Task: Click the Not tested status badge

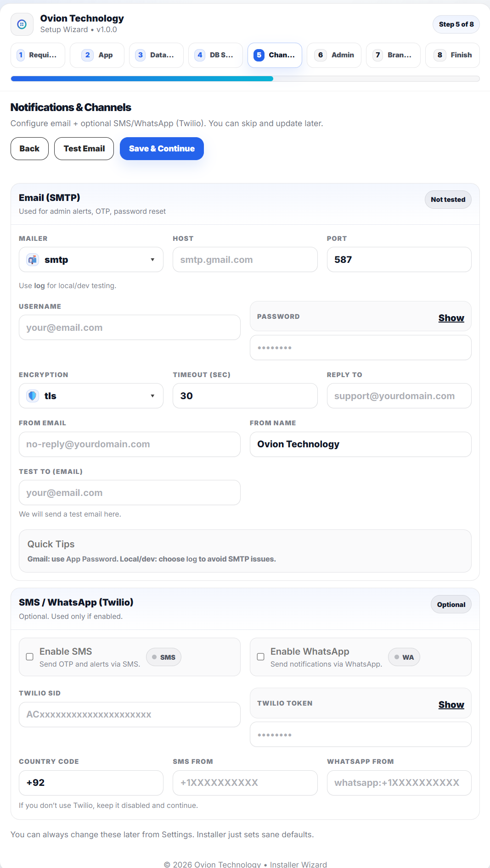Action: [x=448, y=200]
